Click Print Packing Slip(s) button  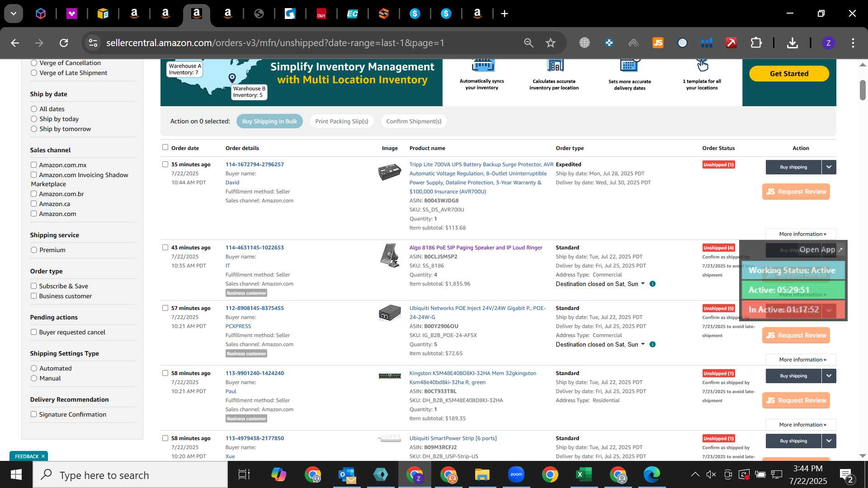pyautogui.click(x=342, y=121)
